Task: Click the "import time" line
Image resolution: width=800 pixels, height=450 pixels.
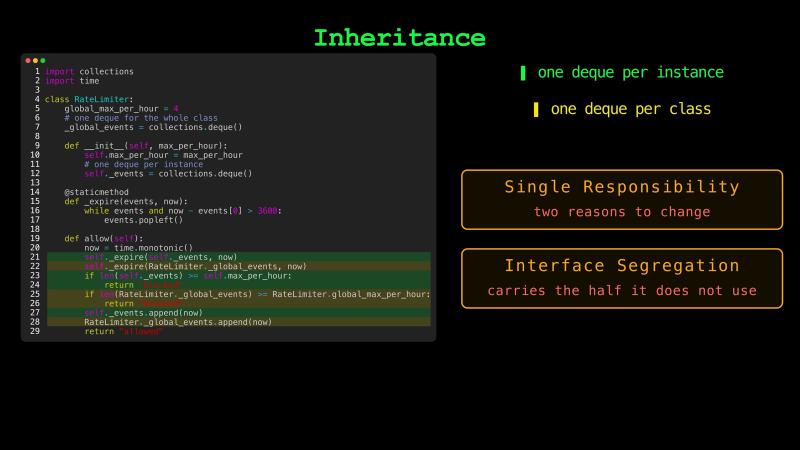Action: click(x=72, y=81)
